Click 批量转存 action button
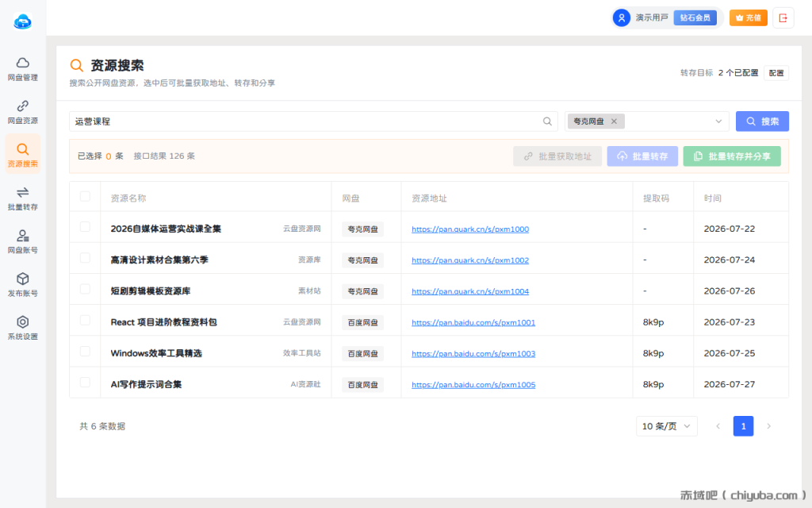The width and height of the screenshot is (812, 508). [x=642, y=156]
